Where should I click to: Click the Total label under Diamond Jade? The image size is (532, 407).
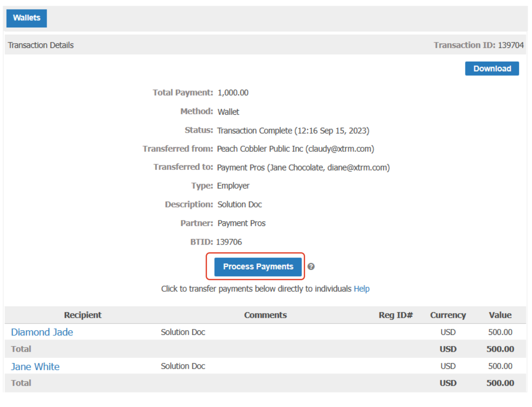tap(21, 349)
